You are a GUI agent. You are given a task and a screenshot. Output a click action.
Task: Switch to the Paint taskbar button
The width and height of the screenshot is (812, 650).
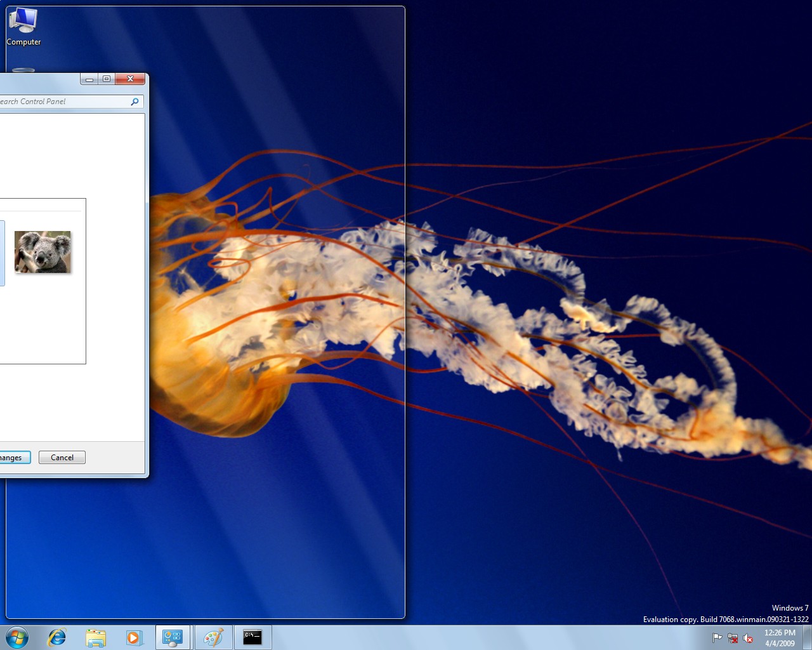[213, 637]
